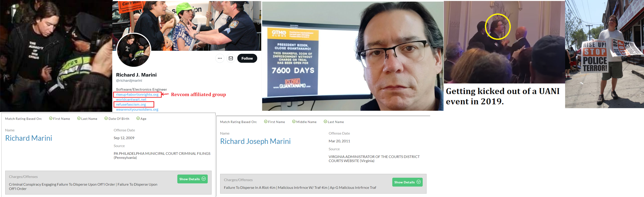Click the Middle Name checkmark icon
Image resolution: width=644 pixels, height=197 pixels.
pos(294,122)
